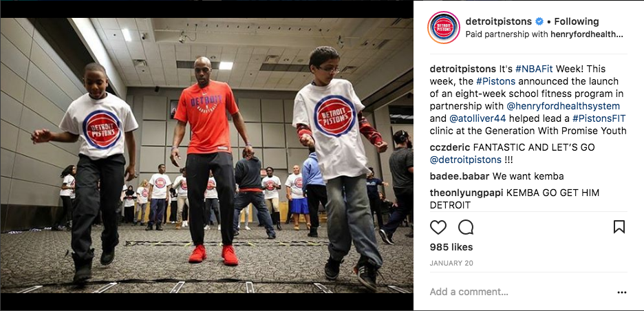
Task: Open the detroitpistons username in header
Action: pyautogui.click(x=499, y=21)
